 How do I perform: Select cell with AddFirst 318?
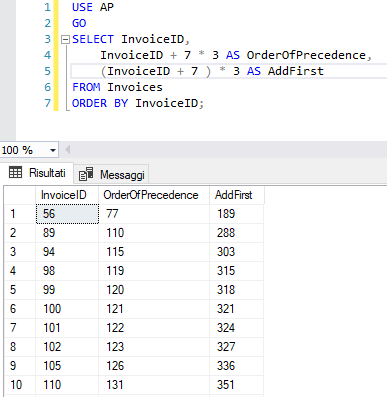click(x=237, y=290)
